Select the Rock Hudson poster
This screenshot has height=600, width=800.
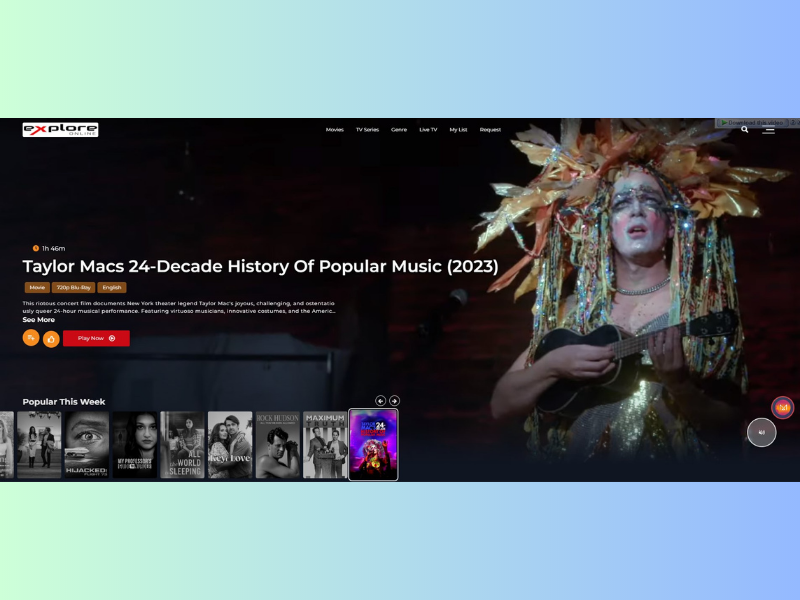pyautogui.click(x=278, y=445)
